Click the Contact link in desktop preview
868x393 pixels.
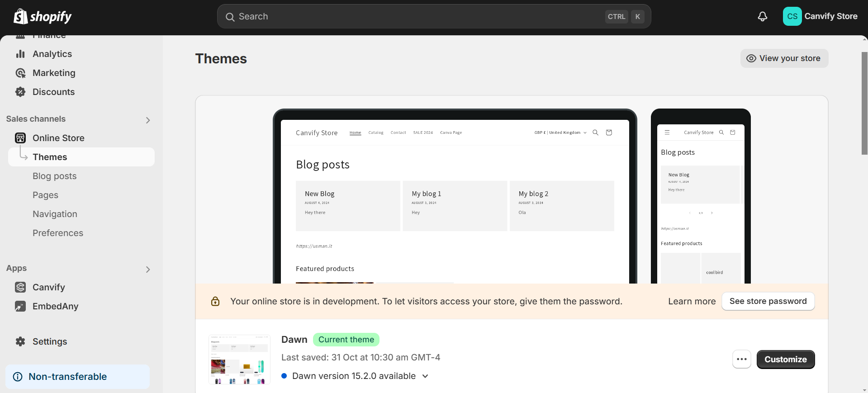398,133
